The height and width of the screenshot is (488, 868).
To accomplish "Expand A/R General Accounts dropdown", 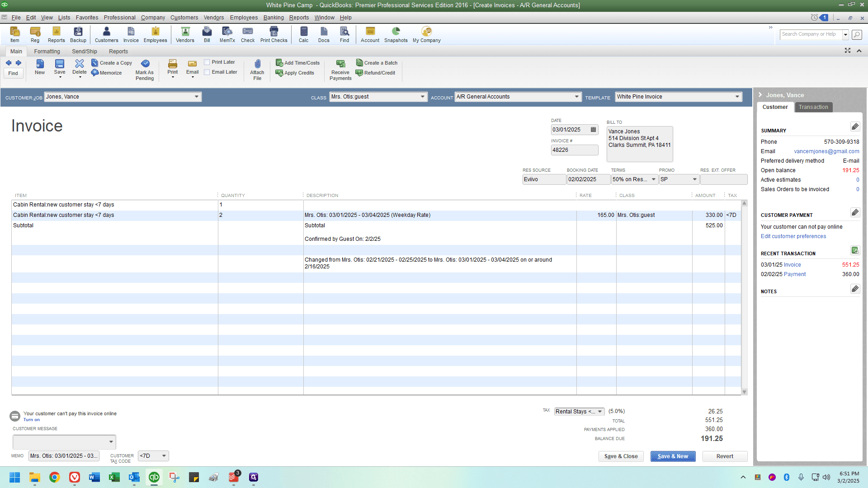I will click(576, 97).
